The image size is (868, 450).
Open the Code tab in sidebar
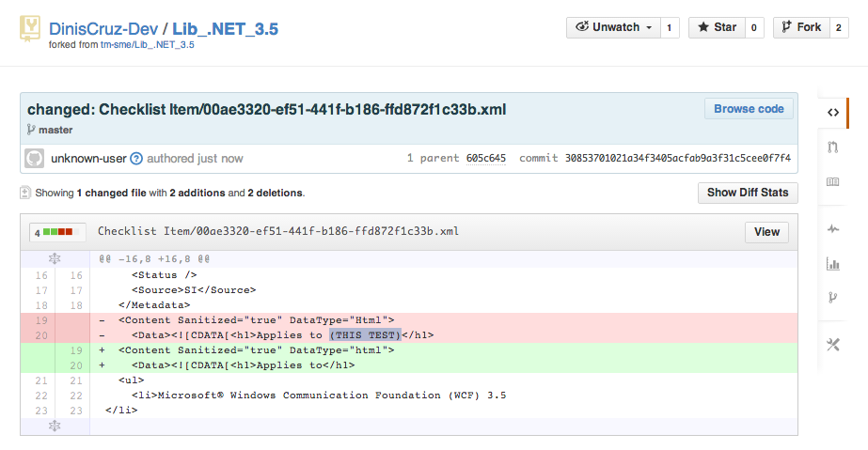832,113
